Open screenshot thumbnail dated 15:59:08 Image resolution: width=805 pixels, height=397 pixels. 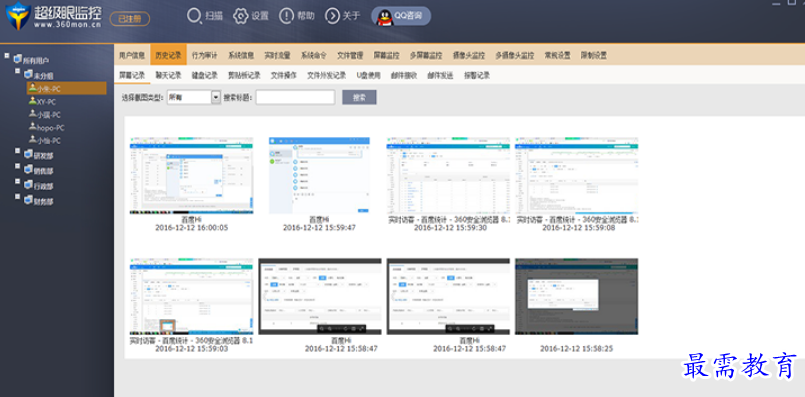pos(577,176)
